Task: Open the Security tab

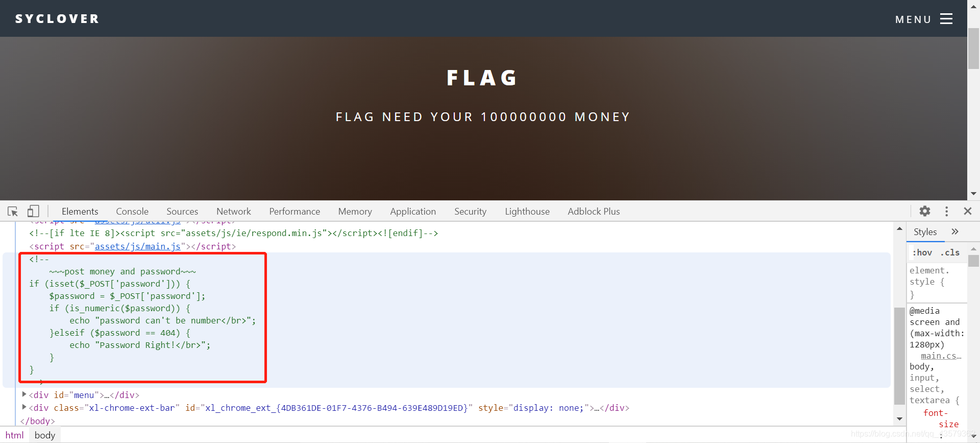Action: pos(470,211)
